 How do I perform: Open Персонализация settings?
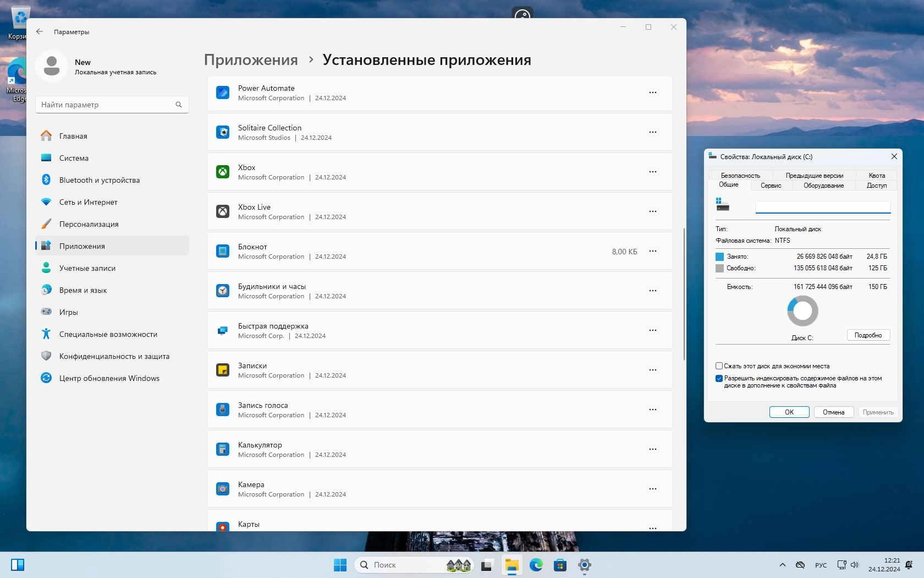[112, 224]
